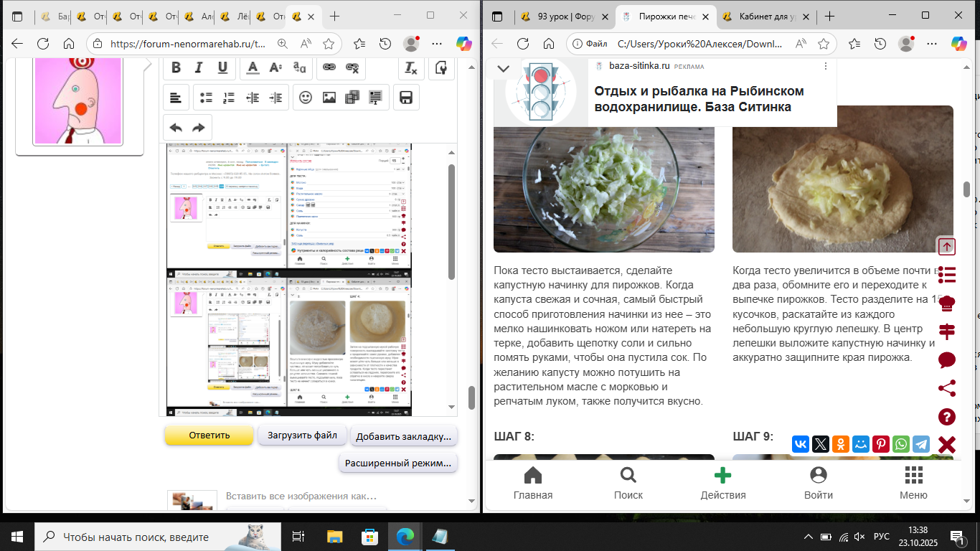Share the recipe on WhatsApp

click(901, 444)
